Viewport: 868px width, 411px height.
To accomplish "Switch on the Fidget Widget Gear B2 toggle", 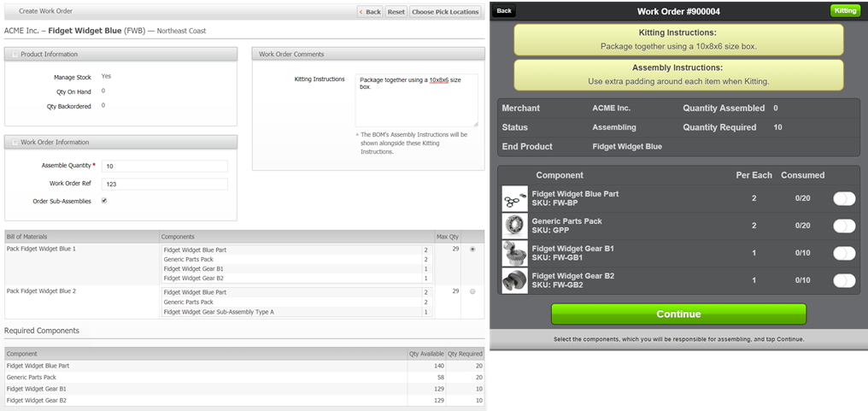I will click(x=844, y=280).
